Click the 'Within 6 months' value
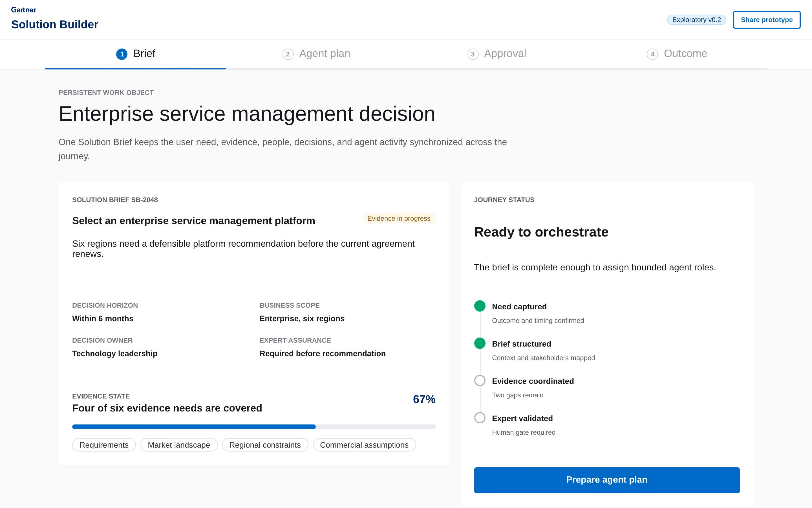The image size is (812, 508). pos(103,319)
